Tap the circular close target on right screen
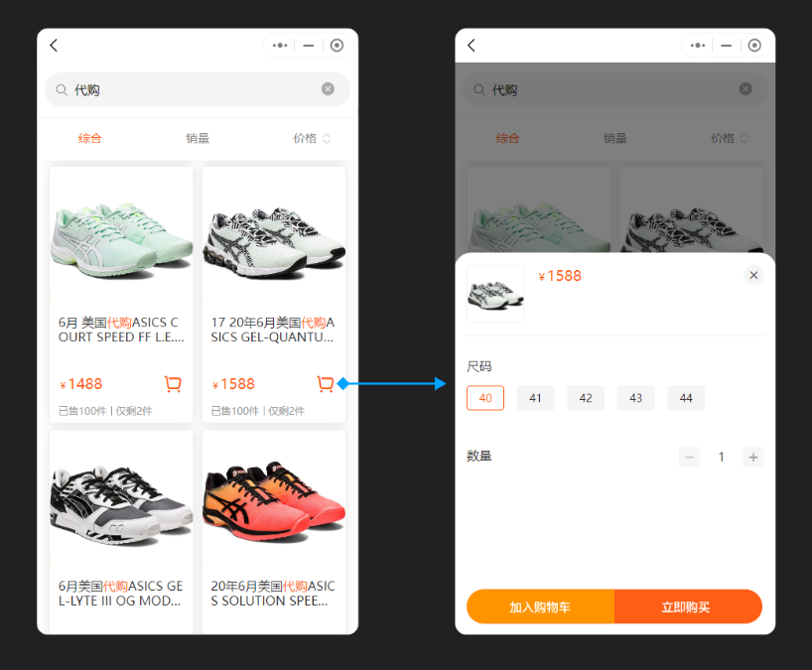 coord(754,46)
